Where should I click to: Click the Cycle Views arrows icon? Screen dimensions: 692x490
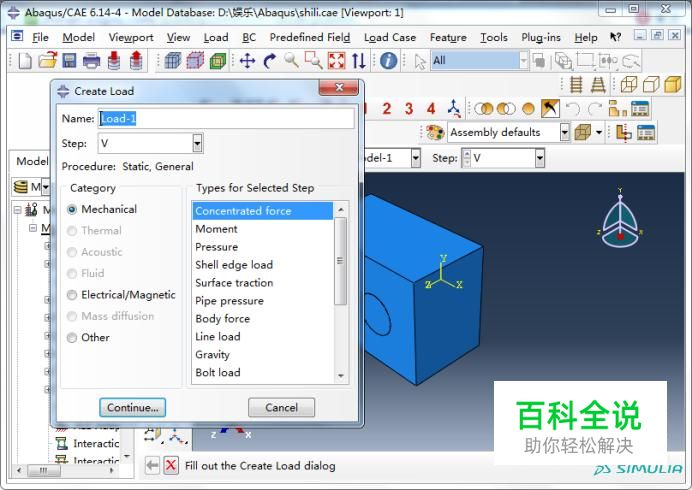[359, 60]
